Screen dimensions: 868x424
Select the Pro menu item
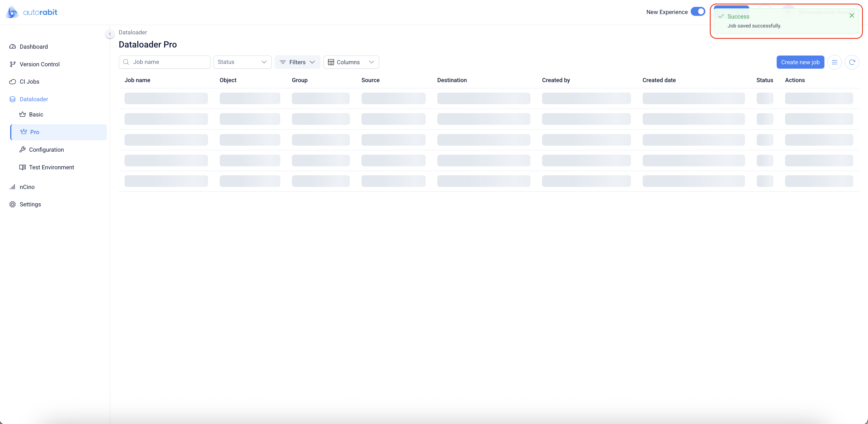34,132
